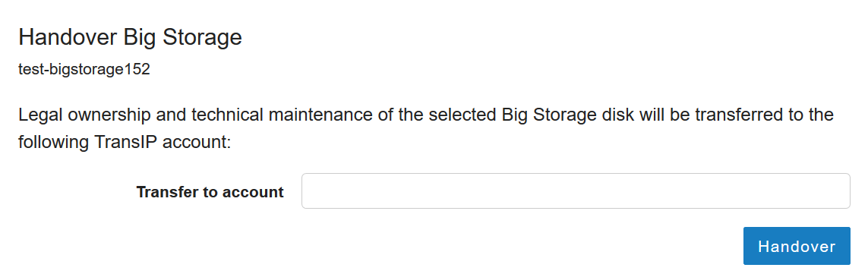This screenshot has width=868, height=274.
Task: Click the 'following TransIP account:' text line
Action: tap(124, 142)
